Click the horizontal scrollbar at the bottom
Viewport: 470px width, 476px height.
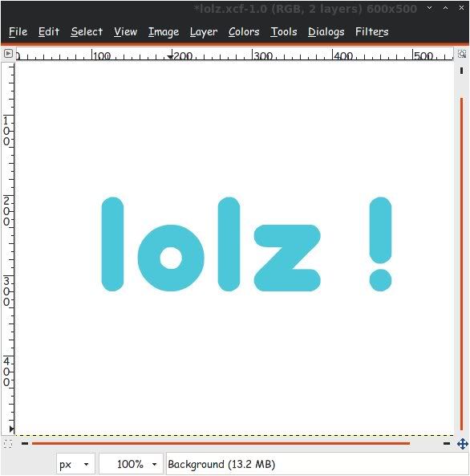tap(221, 444)
